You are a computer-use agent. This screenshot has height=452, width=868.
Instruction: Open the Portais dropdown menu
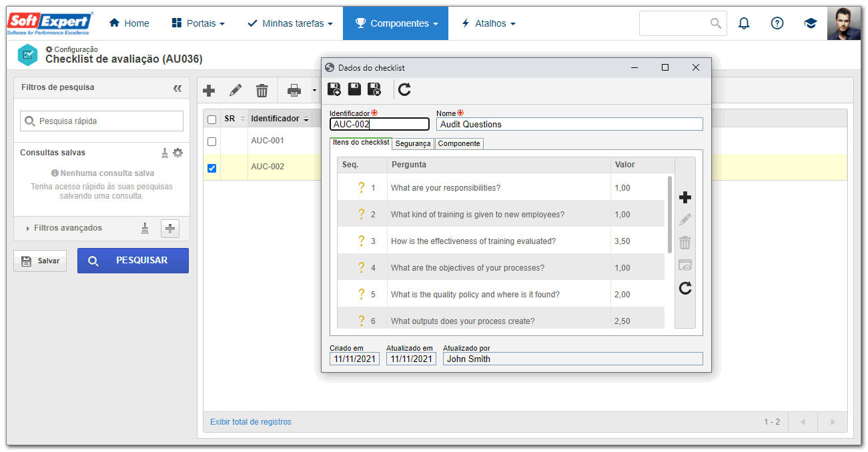tap(198, 23)
